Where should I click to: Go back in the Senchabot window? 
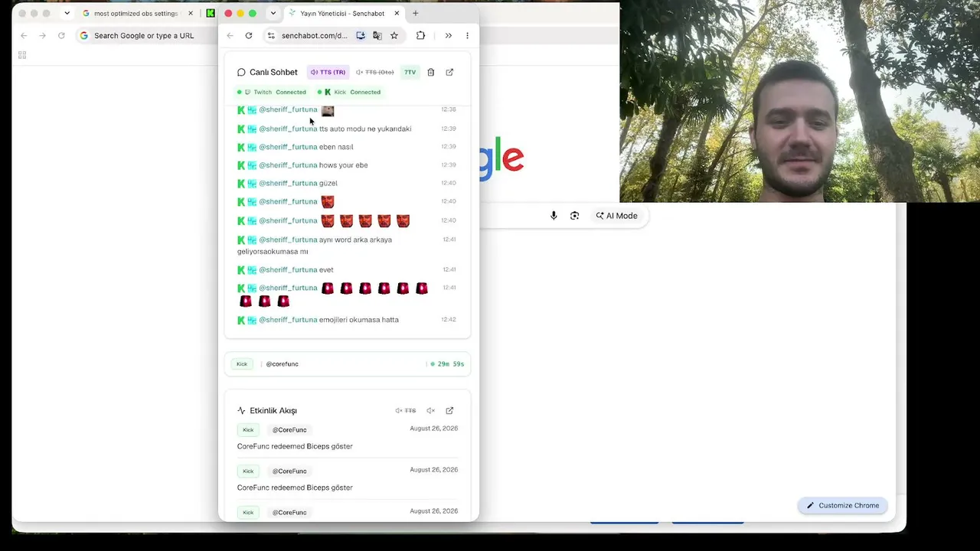point(230,35)
